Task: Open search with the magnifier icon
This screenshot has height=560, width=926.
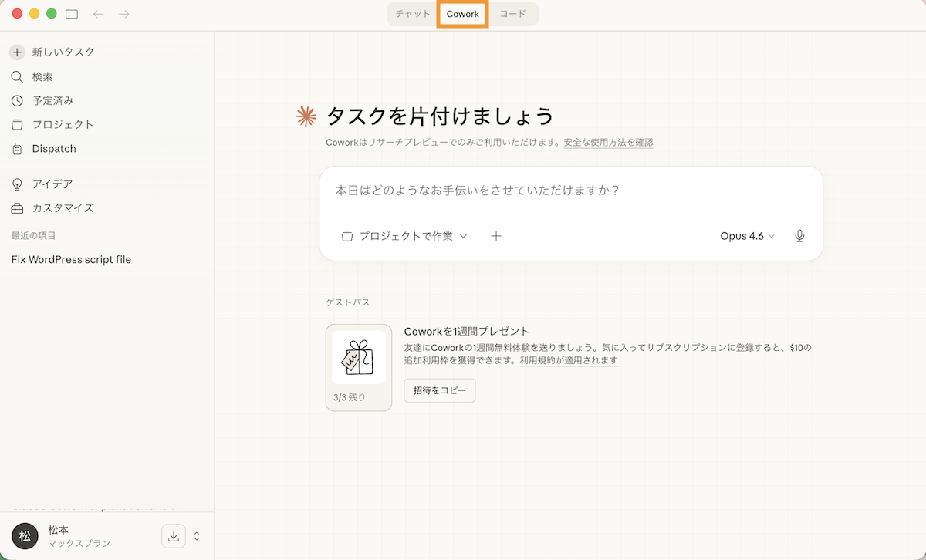Action: (17, 77)
